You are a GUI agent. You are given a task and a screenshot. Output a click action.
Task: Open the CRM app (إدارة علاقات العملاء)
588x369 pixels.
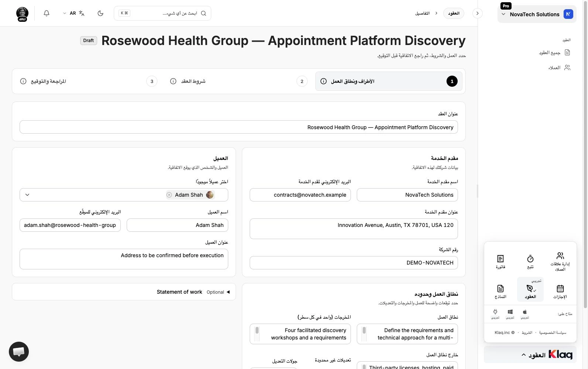(x=560, y=262)
